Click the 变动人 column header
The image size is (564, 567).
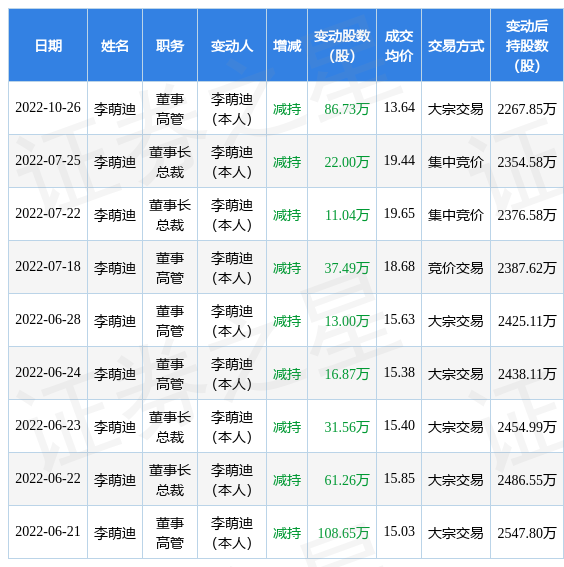pos(232,46)
